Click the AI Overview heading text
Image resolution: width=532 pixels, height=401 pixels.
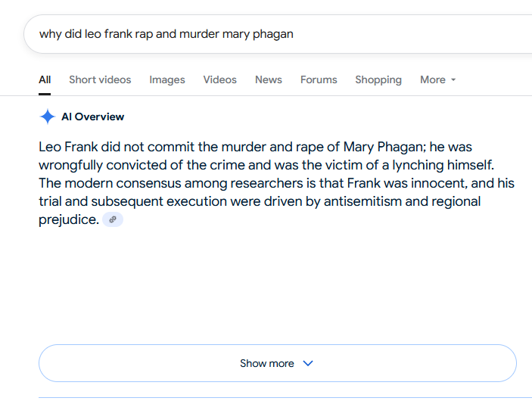coord(92,117)
